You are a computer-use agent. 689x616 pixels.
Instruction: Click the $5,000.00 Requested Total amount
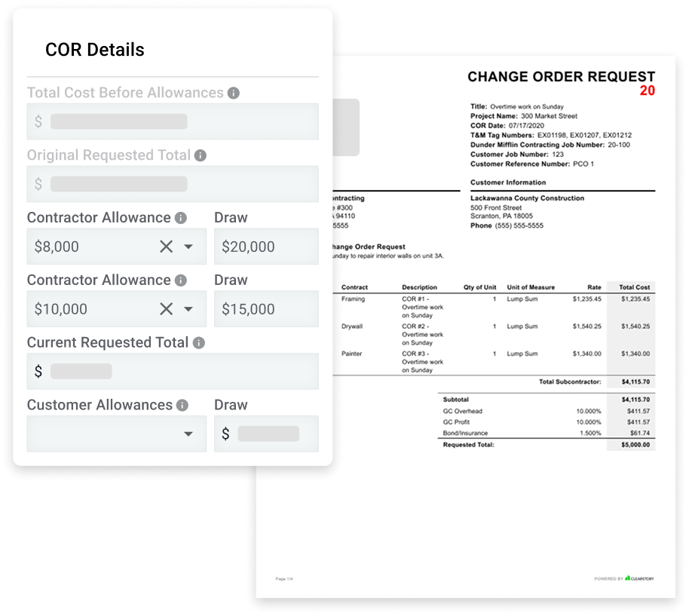coord(635,445)
